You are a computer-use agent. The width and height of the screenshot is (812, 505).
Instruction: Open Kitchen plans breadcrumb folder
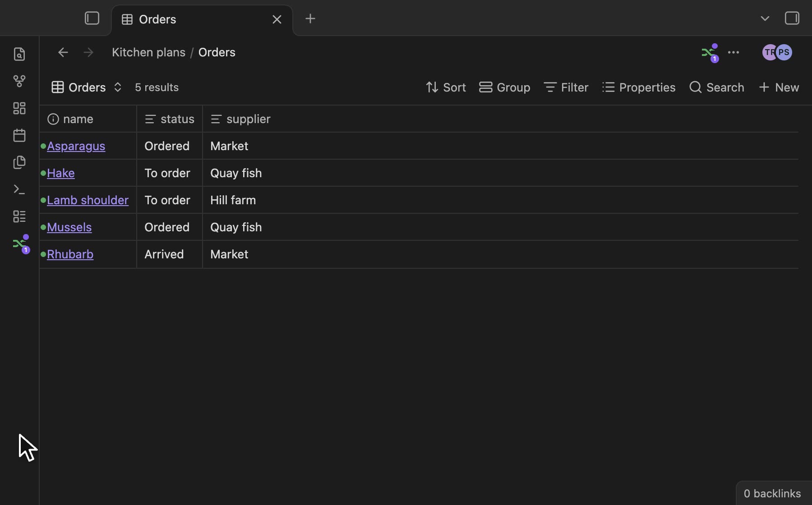[x=148, y=52]
